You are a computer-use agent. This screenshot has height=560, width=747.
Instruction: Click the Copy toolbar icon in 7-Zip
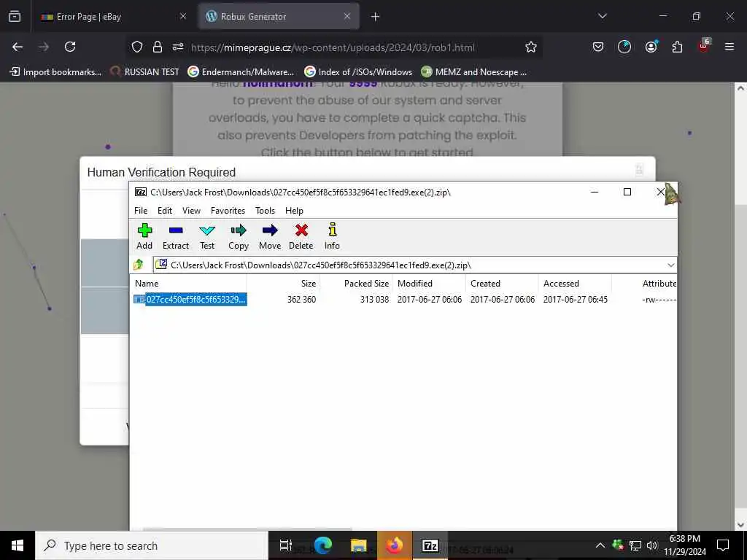239,236
